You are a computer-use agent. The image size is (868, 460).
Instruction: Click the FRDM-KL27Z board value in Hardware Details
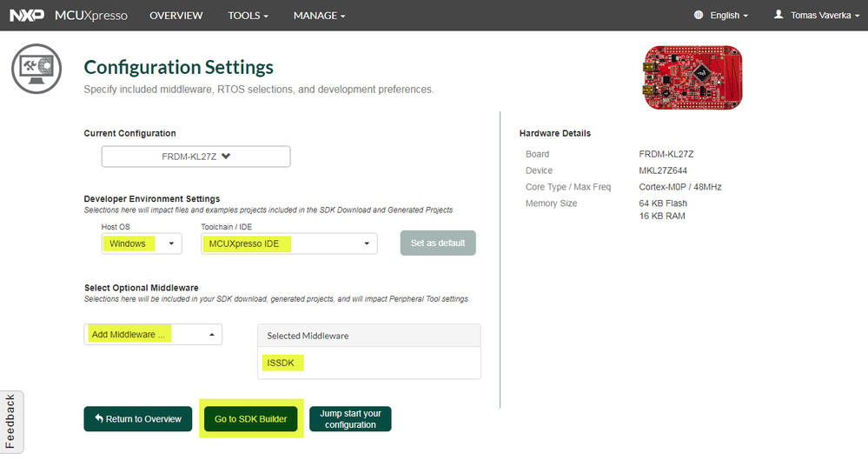point(666,154)
